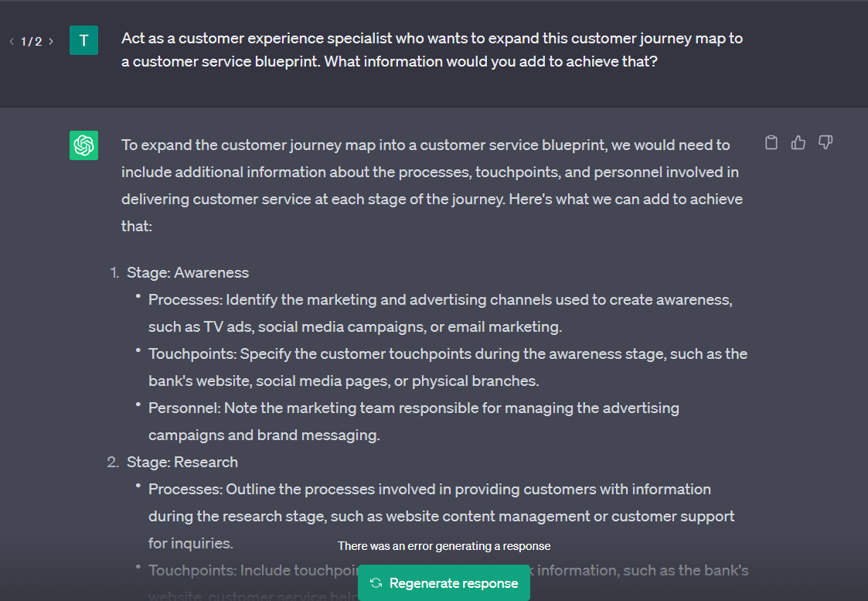868x601 pixels.
Task: Click the 1/2 version counter
Action: [31, 42]
